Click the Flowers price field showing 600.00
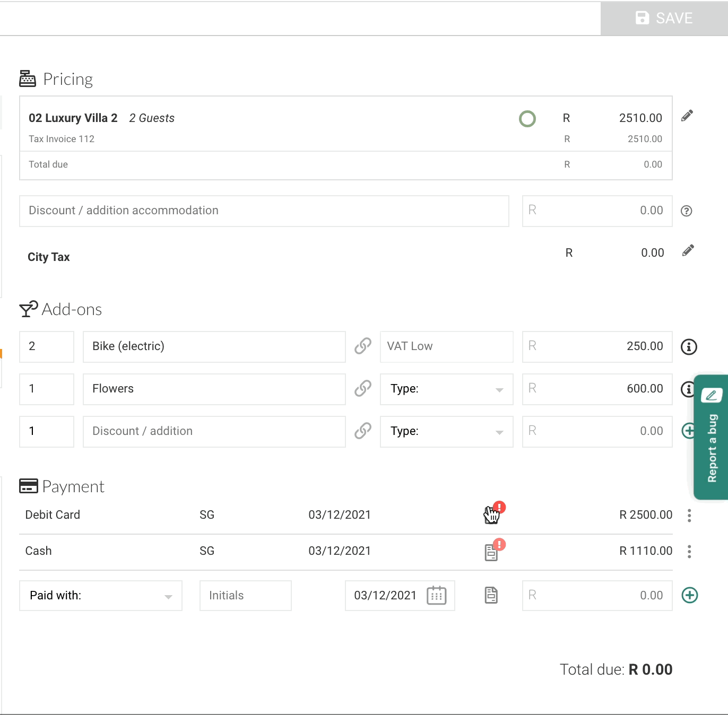The height and width of the screenshot is (715, 728). coord(597,389)
